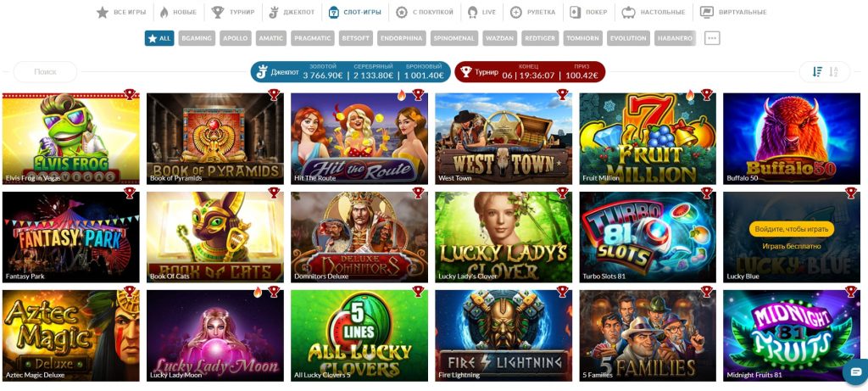
Task: Open the chat support bubble icon
Action: tap(856, 371)
